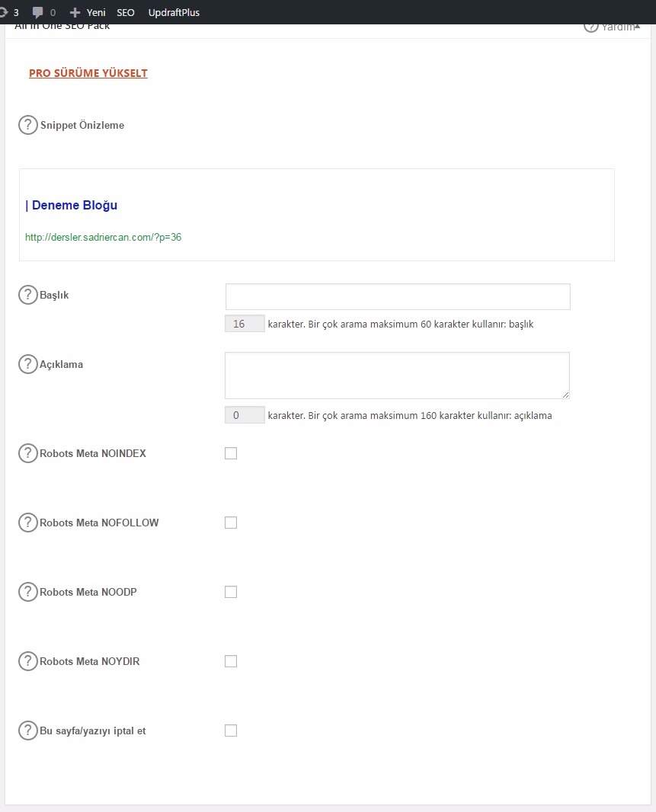Collapse the All in One SEO Pack panel arrow
The height and width of the screenshot is (812, 656).
pos(638,27)
